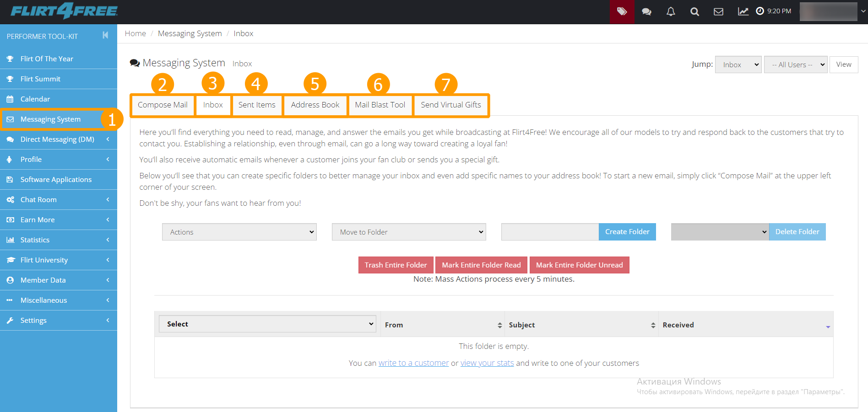Open the chat bubbles icon in header
Image resolution: width=868 pixels, height=412 pixels.
point(646,12)
